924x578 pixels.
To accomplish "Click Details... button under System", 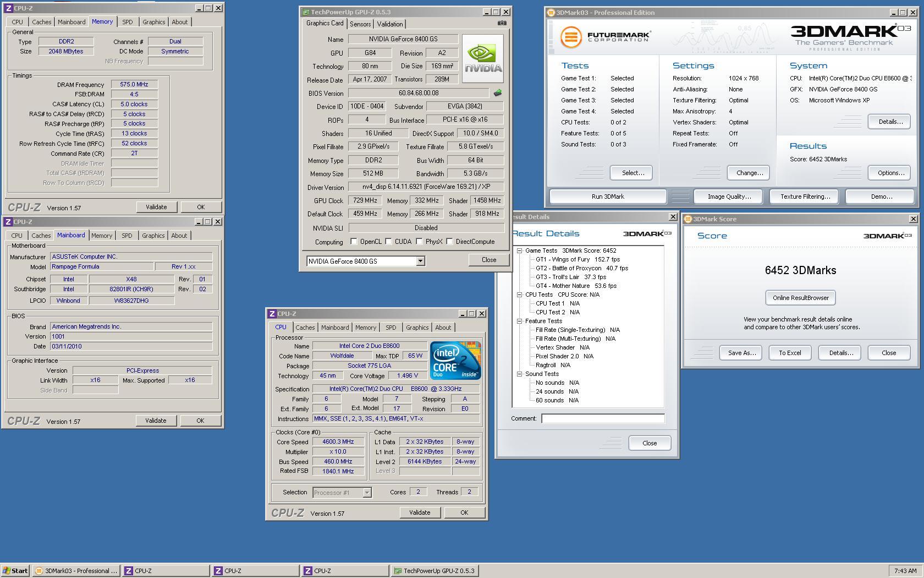I will (890, 122).
